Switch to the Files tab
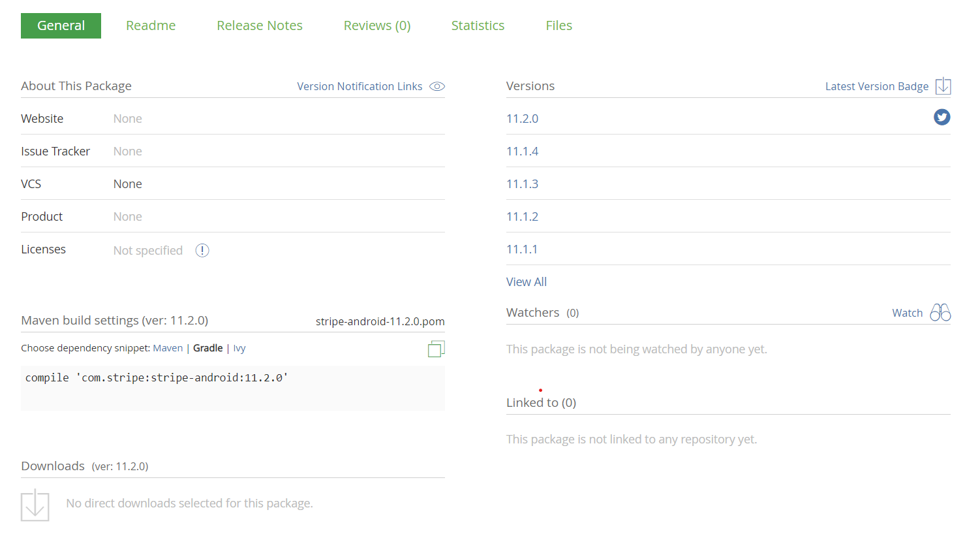Screen dimensions: 980x544 coord(559,25)
